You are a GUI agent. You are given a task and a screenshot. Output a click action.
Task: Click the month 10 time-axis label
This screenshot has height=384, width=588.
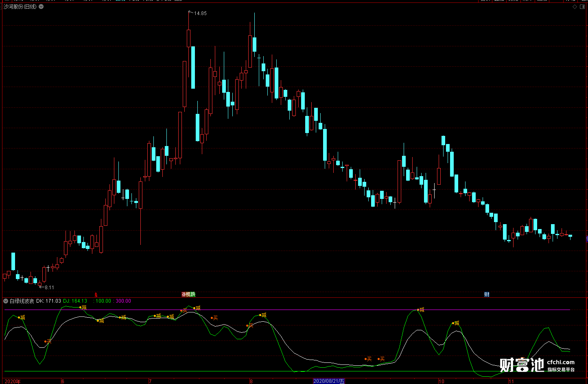pyautogui.click(x=442, y=381)
